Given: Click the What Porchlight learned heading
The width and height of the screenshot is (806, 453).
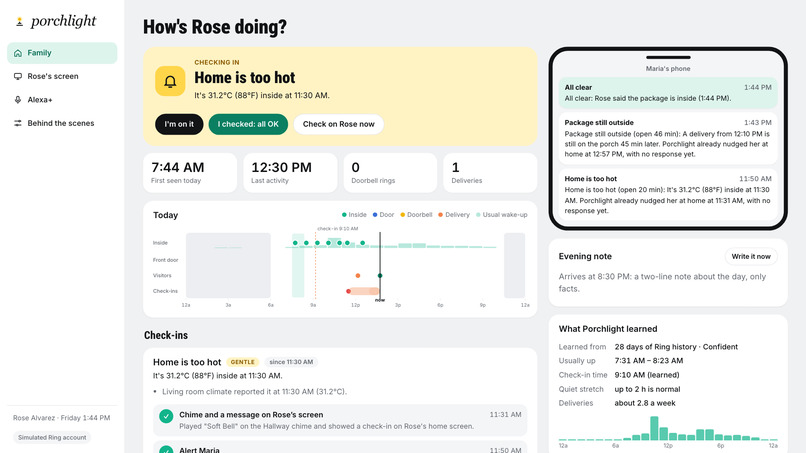Looking at the screenshot, I should click(x=608, y=329).
